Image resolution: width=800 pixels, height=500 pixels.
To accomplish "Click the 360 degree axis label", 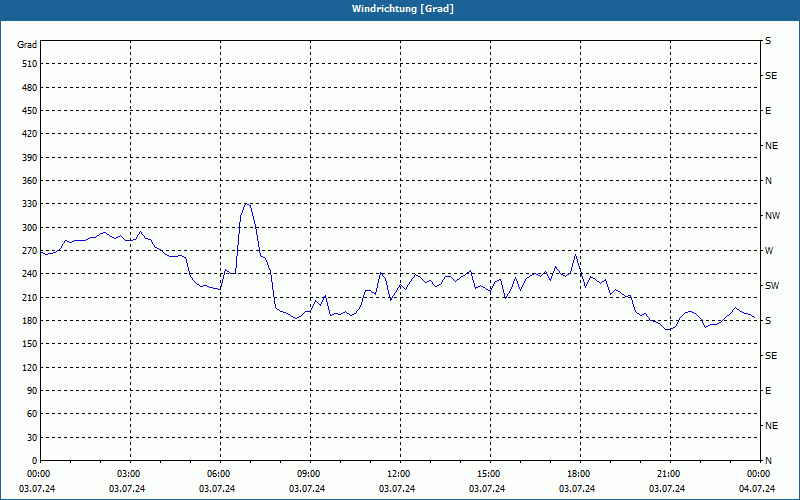I will (30, 181).
